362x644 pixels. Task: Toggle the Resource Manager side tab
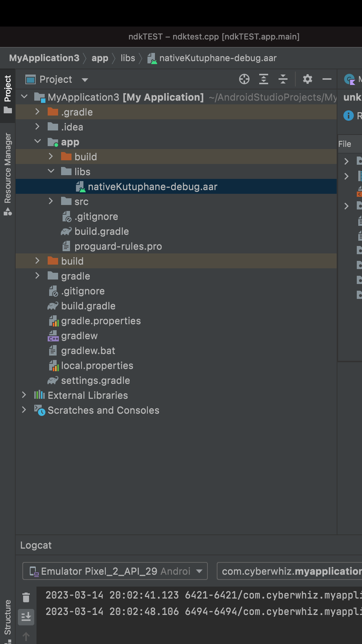(7, 174)
